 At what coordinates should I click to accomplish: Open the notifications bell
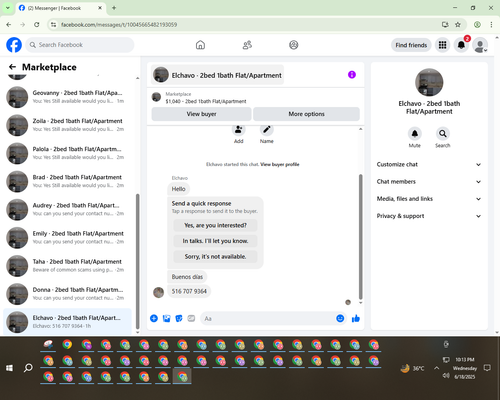point(461,45)
